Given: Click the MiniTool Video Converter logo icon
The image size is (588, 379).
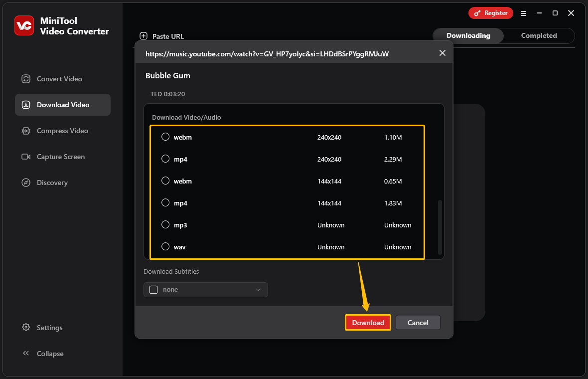Looking at the screenshot, I should [24, 25].
